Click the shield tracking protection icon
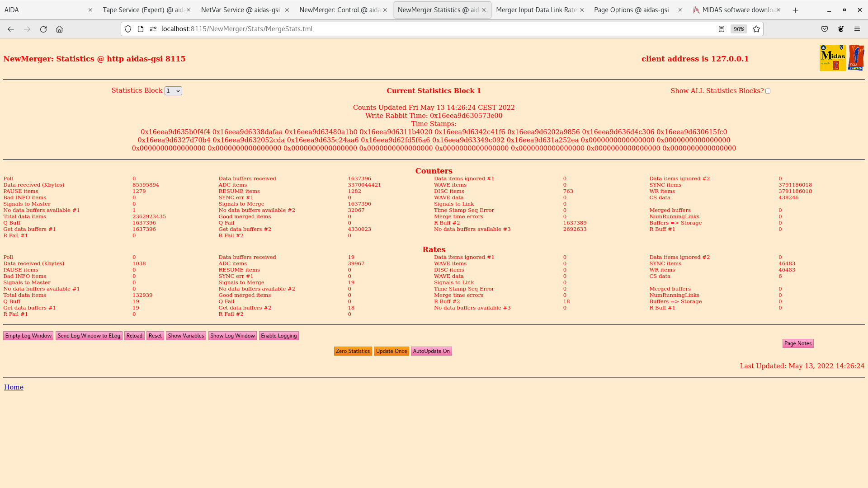 click(128, 29)
